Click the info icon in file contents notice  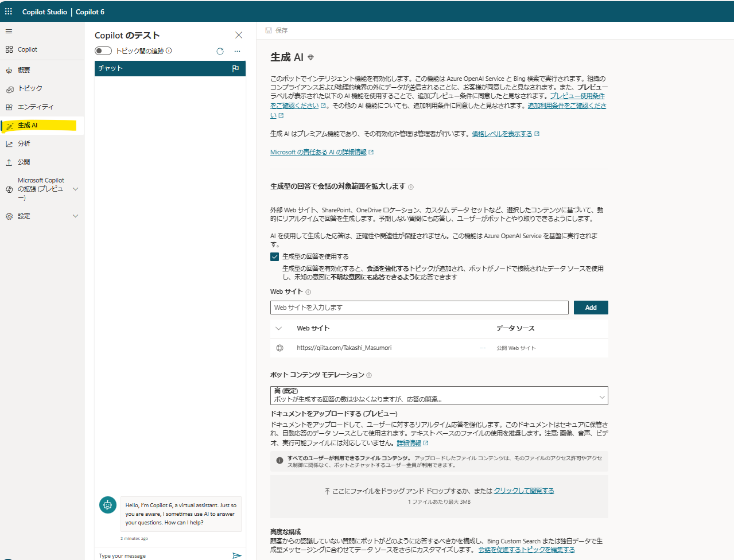pos(279,460)
